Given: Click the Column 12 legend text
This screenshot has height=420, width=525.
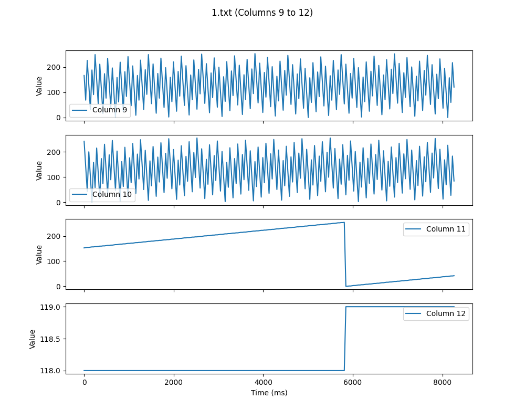Looking at the screenshot, I should [446, 313].
